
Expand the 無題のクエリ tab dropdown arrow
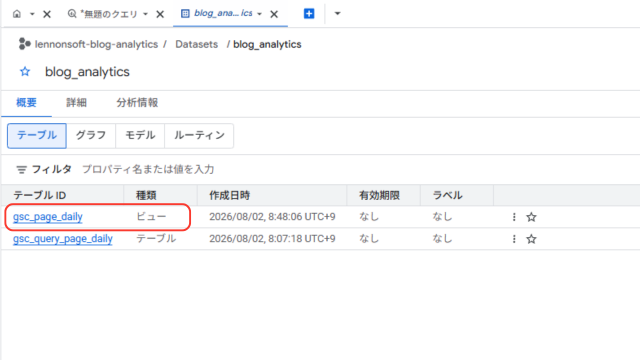click(145, 14)
